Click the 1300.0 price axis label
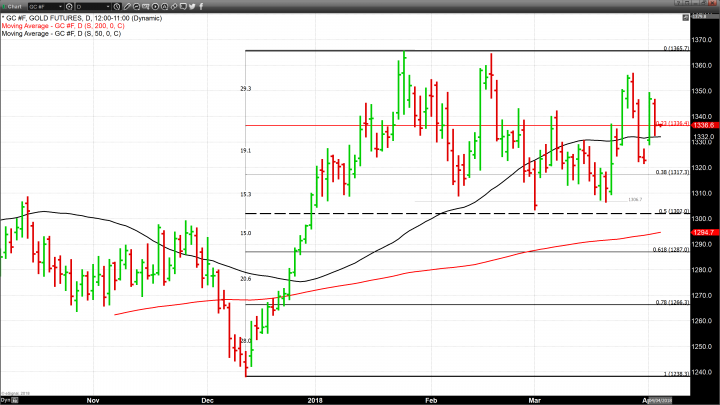Screen dimensions: 720x405 click(702, 219)
